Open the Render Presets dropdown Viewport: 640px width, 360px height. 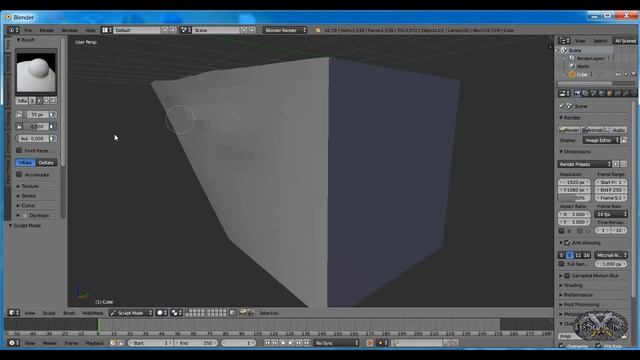584,164
